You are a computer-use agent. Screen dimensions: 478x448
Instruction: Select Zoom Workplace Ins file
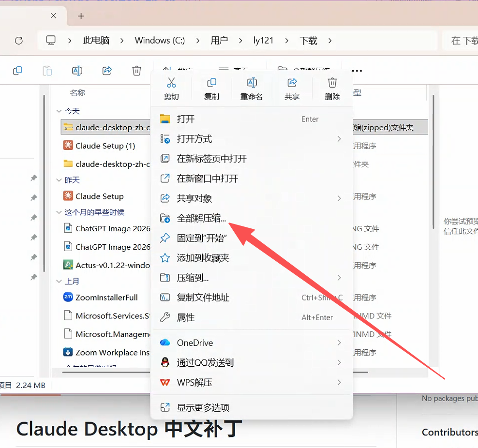tap(106, 352)
